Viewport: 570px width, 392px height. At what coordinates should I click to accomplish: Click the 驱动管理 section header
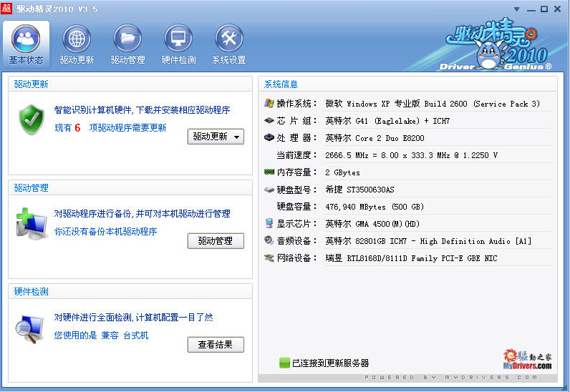tap(31, 188)
